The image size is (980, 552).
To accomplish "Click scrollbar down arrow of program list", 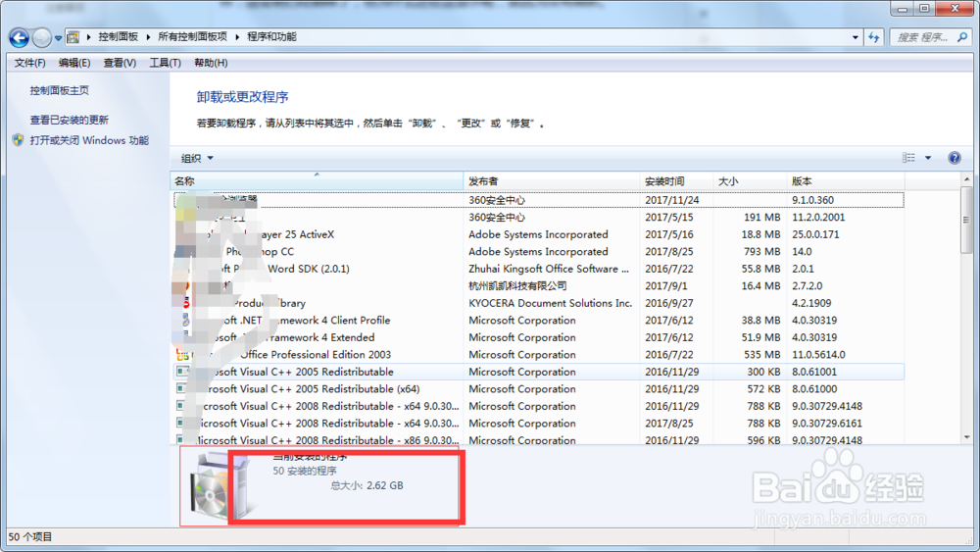I will [x=967, y=437].
